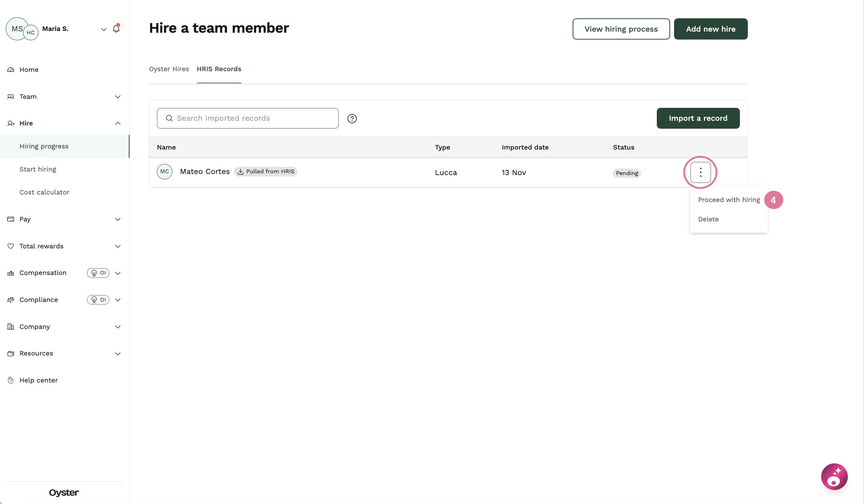Click the OI badge beside Compensation
864x504 pixels.
coord(98,273)
